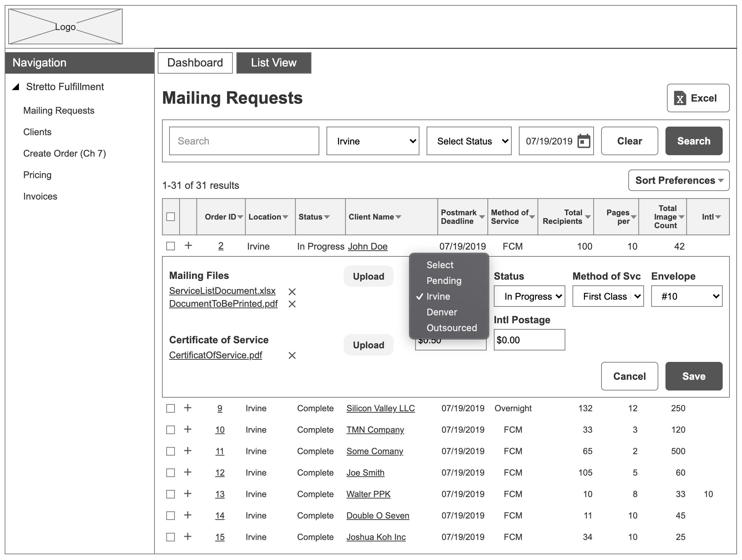The height and width of the screenshot is (560, 742).
Task: Click the 07/19/2019 date filter field
Action: 556,141
